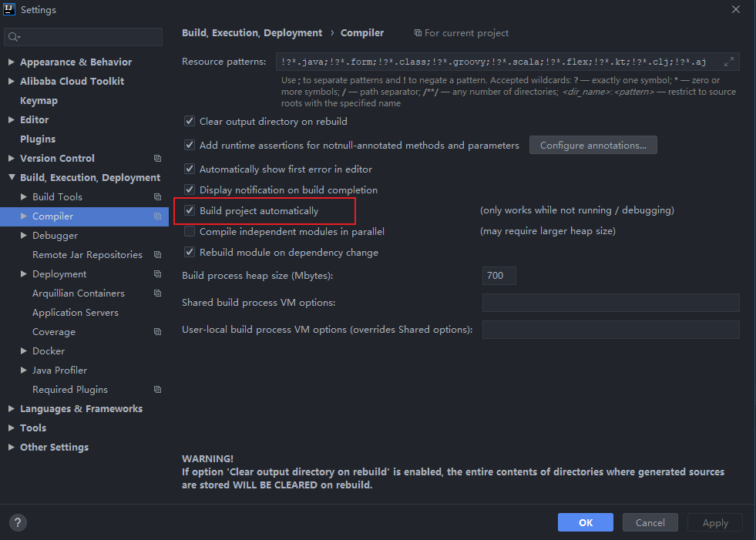The image size is (756, 540).
Task: Click the expand arrows icon on Resource patterns field
Action: [x=728, y=61]
